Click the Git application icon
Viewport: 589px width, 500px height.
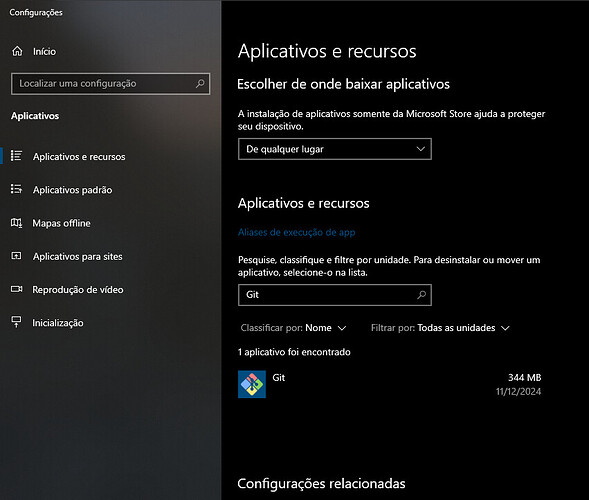[x=252, y=384]
